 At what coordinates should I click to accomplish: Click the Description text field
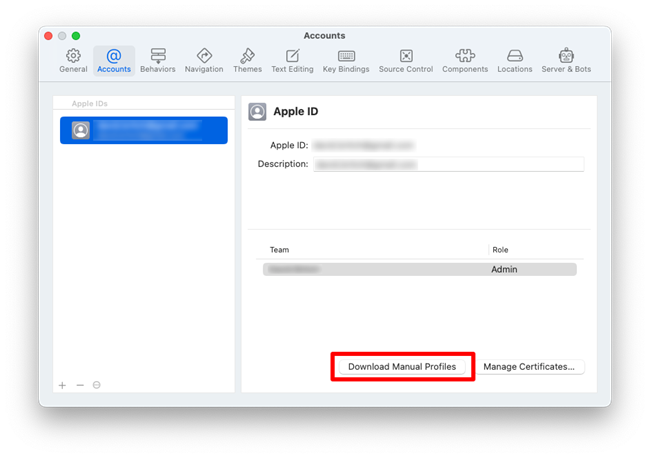[448, 164]
